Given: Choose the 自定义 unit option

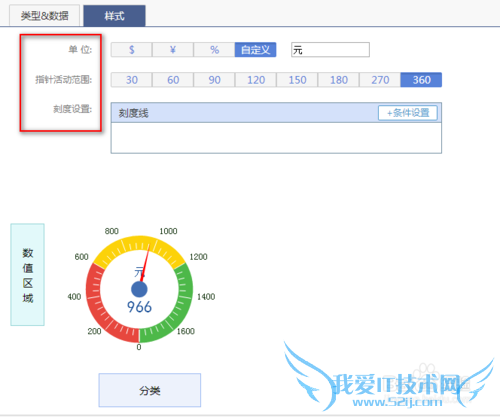Looking at the screenshot, I should (255, 50).
